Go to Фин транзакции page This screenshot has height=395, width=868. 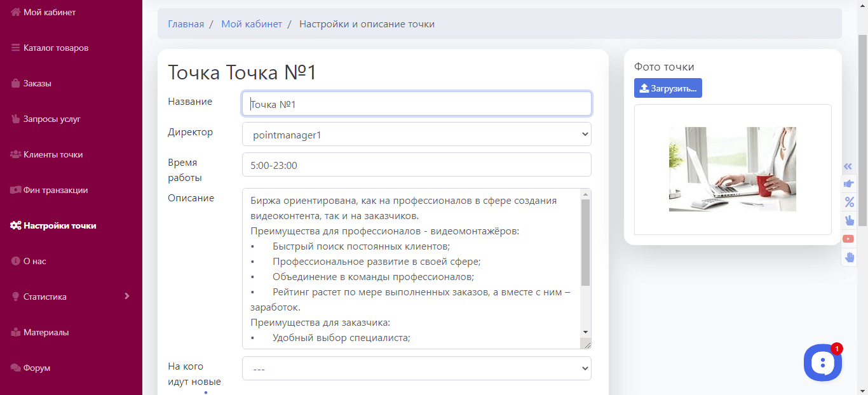(x=55, y=190)
